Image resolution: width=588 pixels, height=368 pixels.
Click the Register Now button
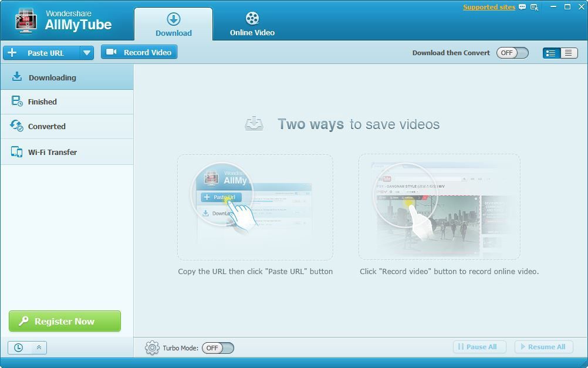(65, 321)
